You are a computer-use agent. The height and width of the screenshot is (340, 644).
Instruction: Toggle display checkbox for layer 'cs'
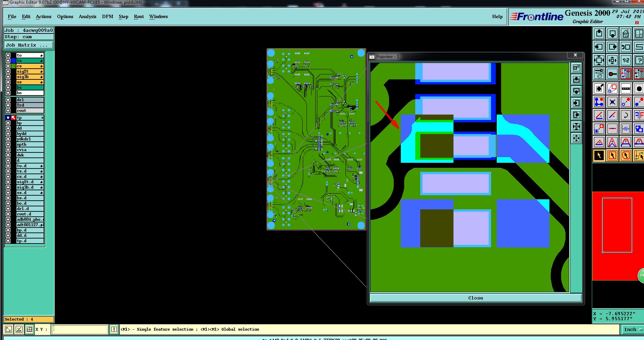[8, 66]
